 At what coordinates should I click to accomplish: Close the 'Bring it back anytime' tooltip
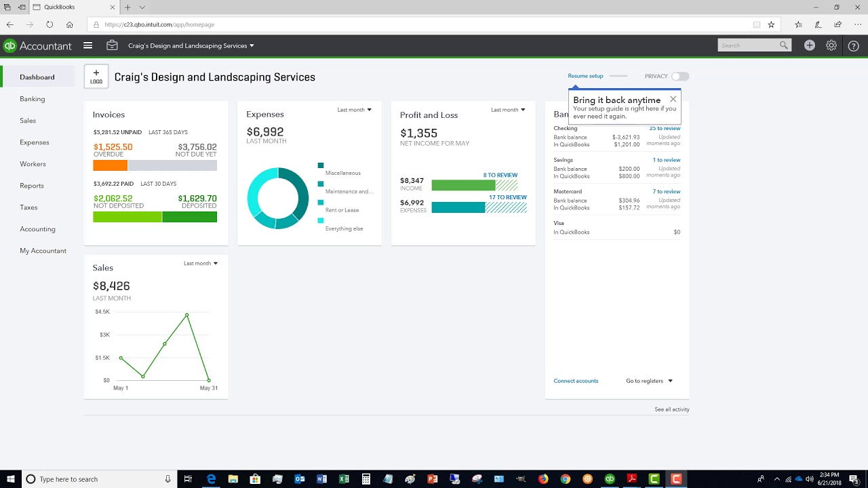(x=673, y=99)
